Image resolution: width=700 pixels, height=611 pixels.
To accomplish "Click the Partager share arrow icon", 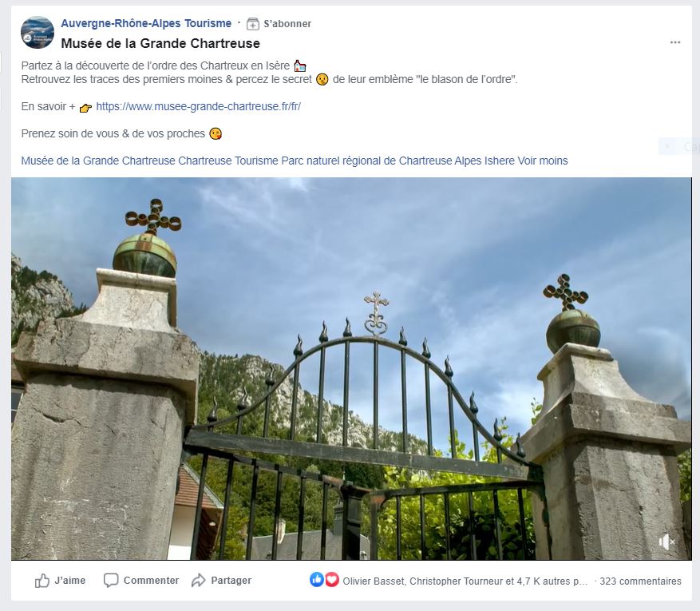I will pyautogui.click(x=198, y=580).
